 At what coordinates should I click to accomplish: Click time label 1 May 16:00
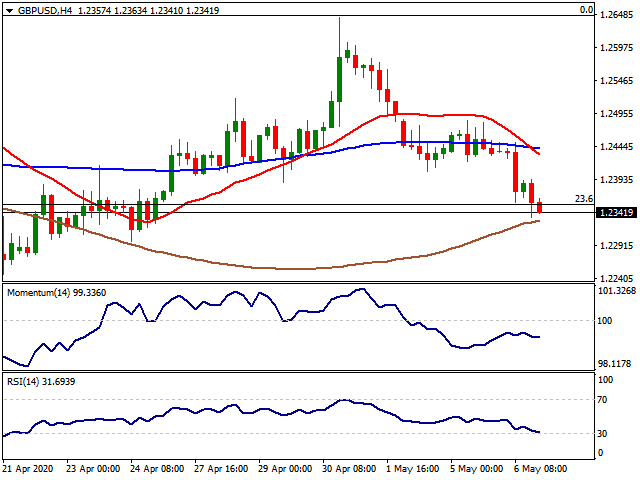[x=413, y=469]
